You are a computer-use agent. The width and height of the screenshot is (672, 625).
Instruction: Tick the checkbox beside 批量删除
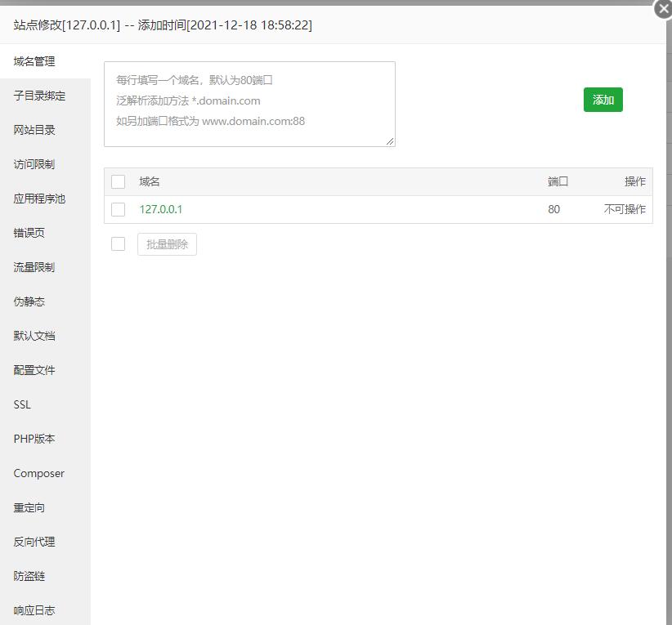118,243
